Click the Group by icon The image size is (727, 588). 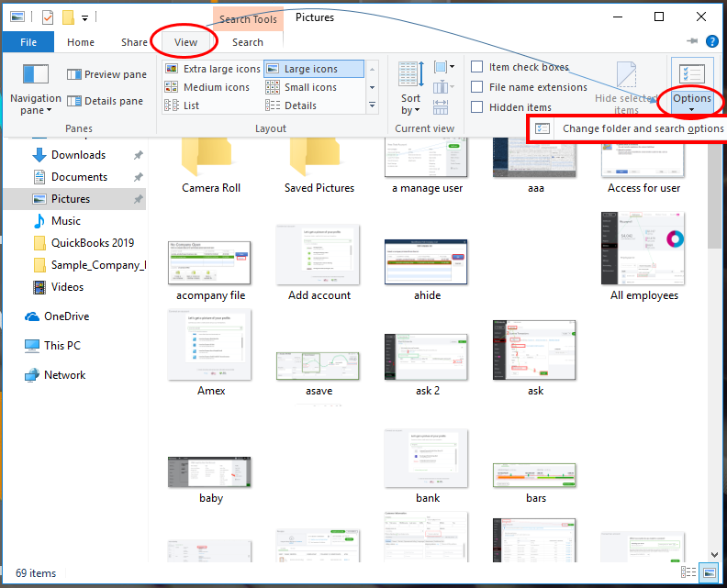tap(443, 67)
